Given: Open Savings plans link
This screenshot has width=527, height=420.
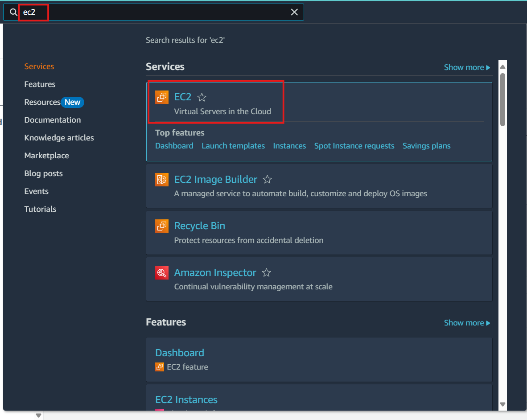Looking at the screenshot, I should [427, 146].
